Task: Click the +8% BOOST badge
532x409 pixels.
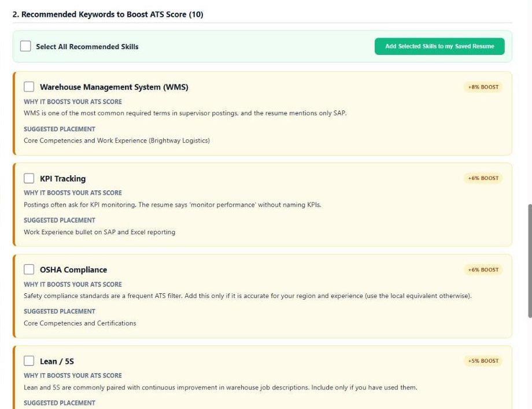Action: (x=483, y=87)
